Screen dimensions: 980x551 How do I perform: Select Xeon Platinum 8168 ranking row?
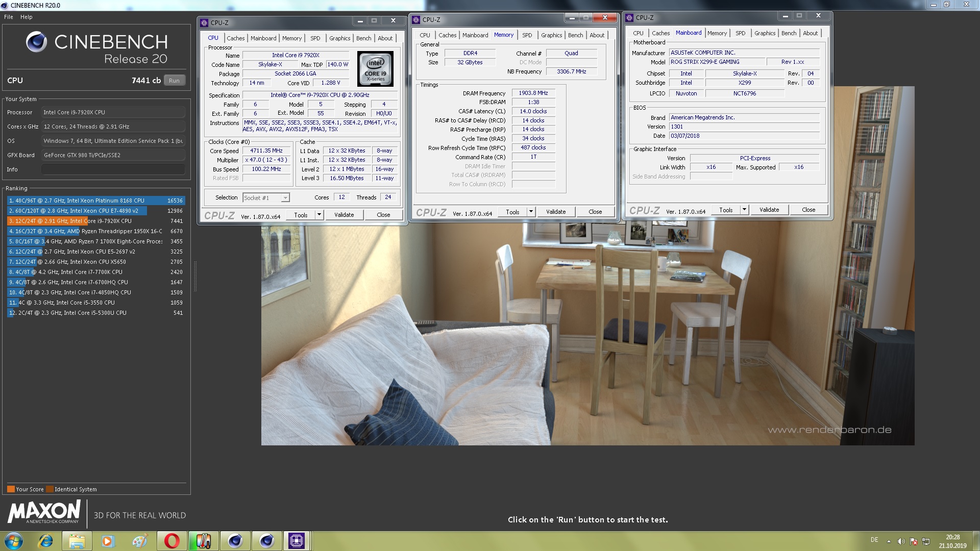click(x=96, y=201)
